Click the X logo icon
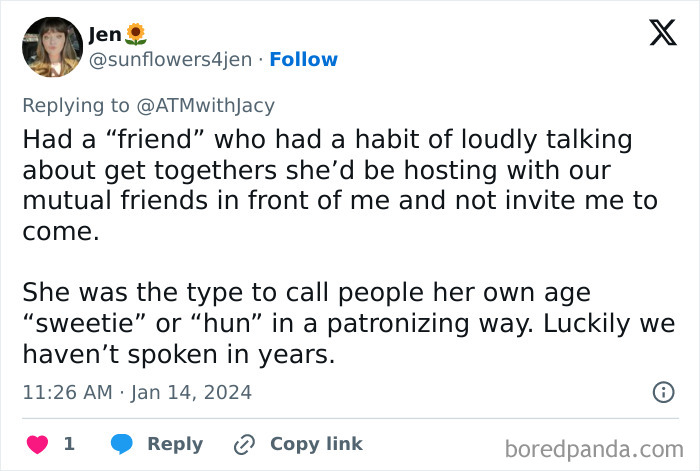The height and width of the screenshot is (471, 700). pyautogui.click(x=663, y=32)
